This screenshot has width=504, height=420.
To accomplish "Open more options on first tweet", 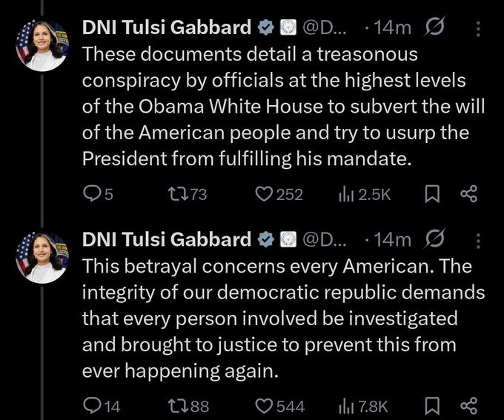I will pos(477,29).
